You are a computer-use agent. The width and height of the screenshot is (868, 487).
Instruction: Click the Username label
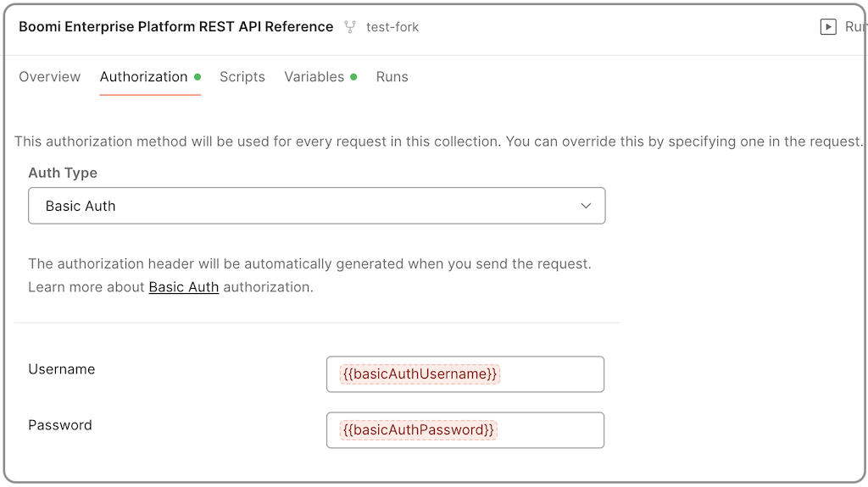coord(61,369)
